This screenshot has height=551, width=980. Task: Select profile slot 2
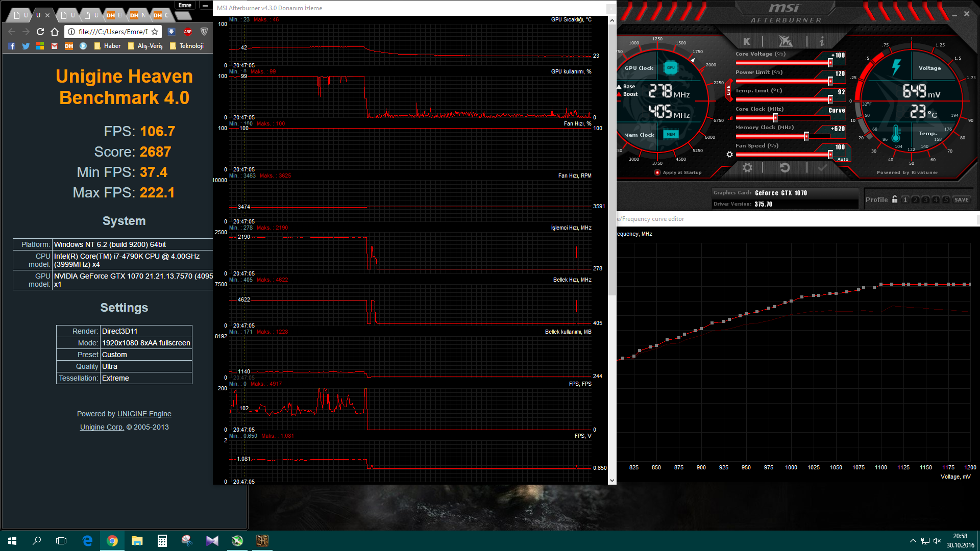pyautogui.click(x=915, y=200)
